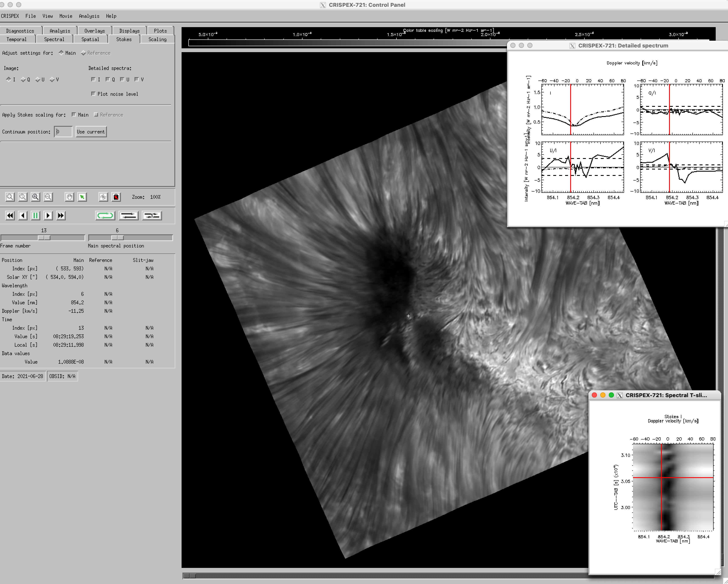The image size is (728, 584).
Task: Check Detailed spectra V checkbox
Action: 137,79
